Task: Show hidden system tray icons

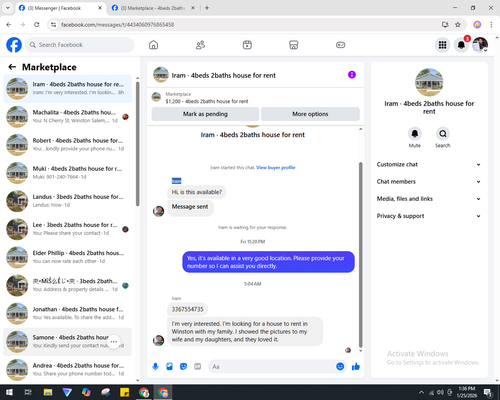Action: (x=421, y=392)
